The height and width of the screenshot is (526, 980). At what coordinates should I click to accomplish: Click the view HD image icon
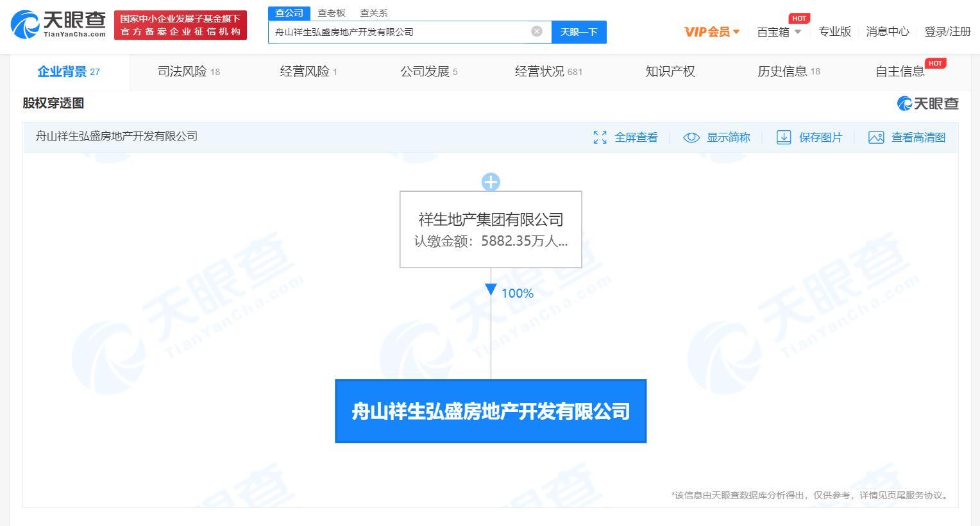tap(875, 137)
